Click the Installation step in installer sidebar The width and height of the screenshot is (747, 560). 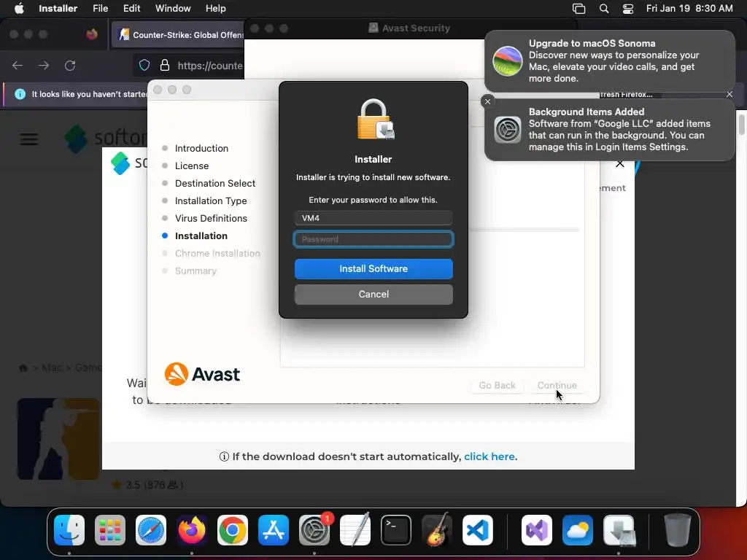(x=201, y=236)
